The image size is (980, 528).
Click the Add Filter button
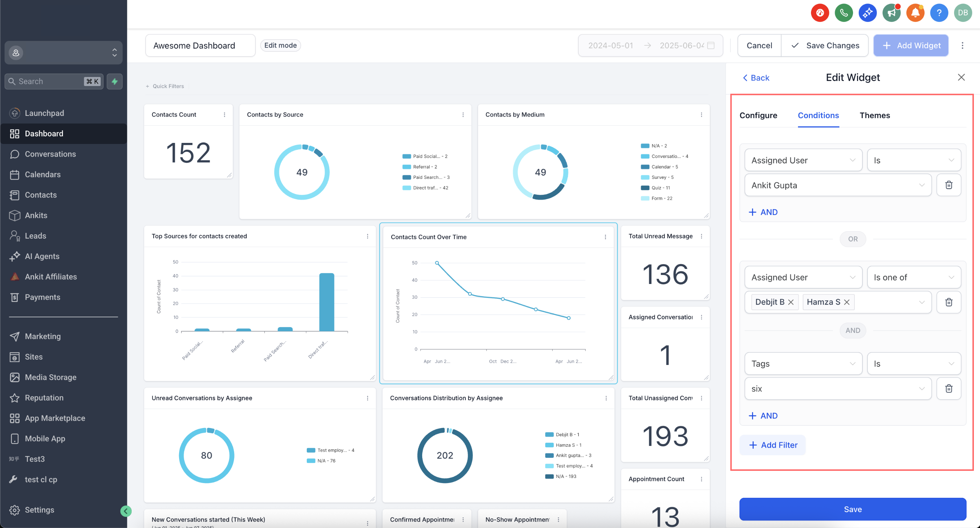tap(772, 444)
